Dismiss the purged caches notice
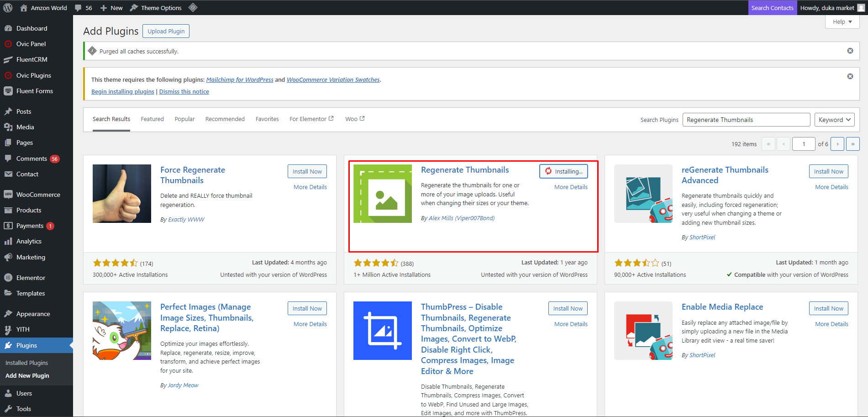Image resolution: width=868 pixels, height=417 pixels. 850,51
